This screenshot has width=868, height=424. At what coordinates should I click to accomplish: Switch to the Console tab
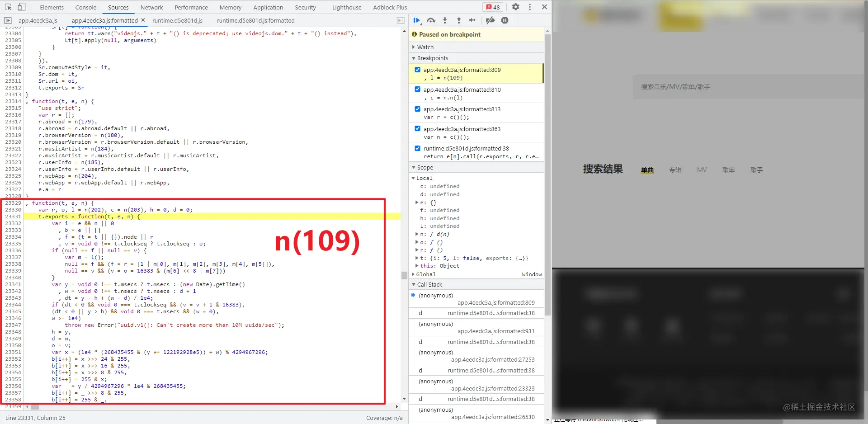86,7
